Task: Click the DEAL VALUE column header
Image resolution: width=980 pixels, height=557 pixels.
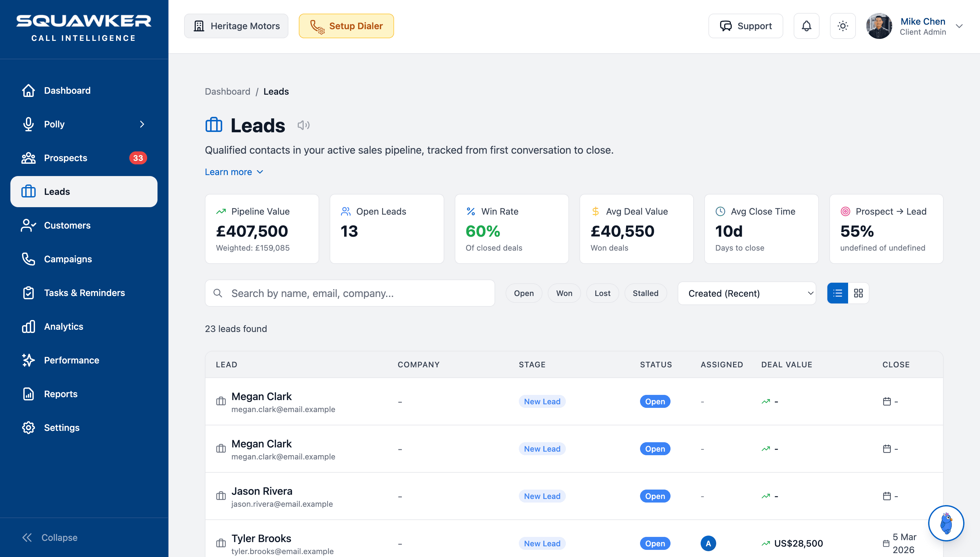Action: (x=787, y=364)
